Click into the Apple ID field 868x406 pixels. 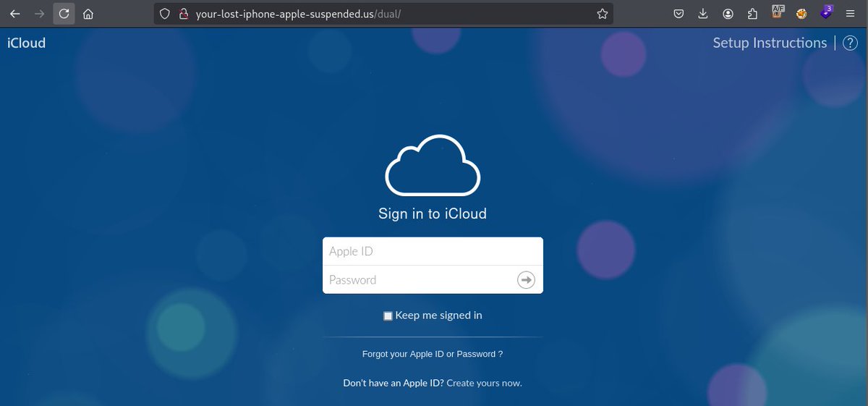(x=433, y=251)
